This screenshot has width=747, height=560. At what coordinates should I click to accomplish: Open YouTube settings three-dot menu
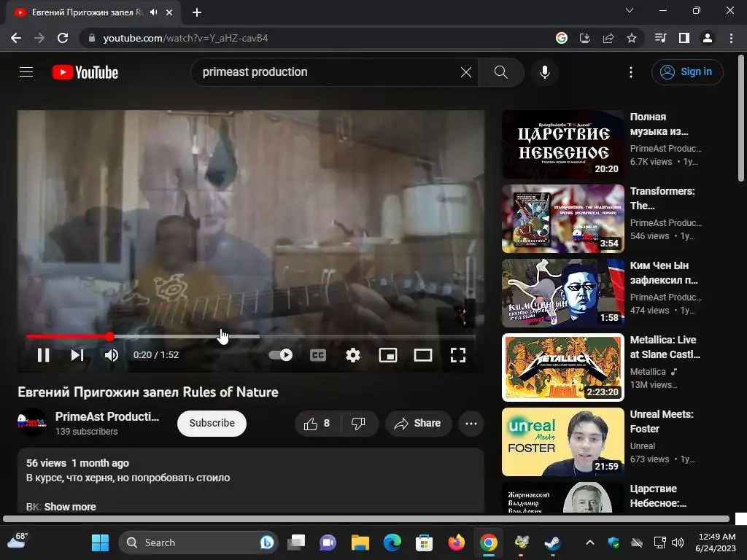click(x=631, y=72)
